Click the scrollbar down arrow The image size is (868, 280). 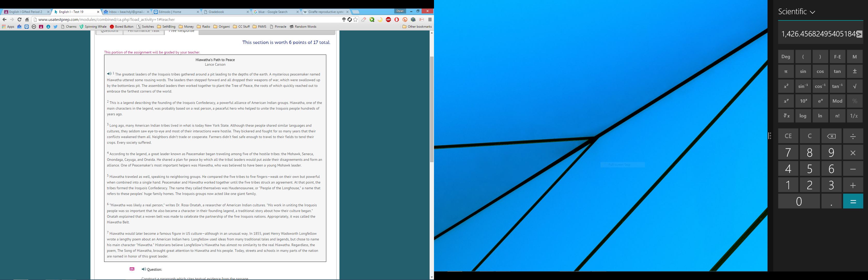point(432,277)
